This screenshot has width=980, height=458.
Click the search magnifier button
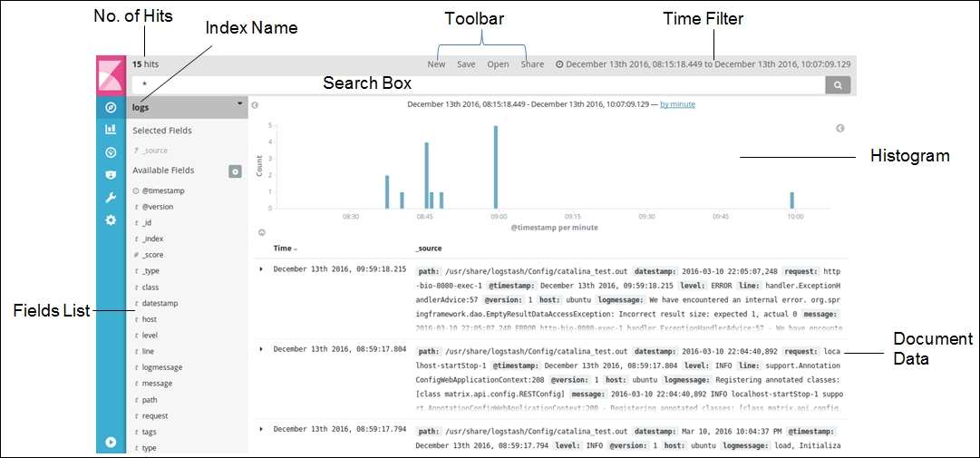coord(838,84)
